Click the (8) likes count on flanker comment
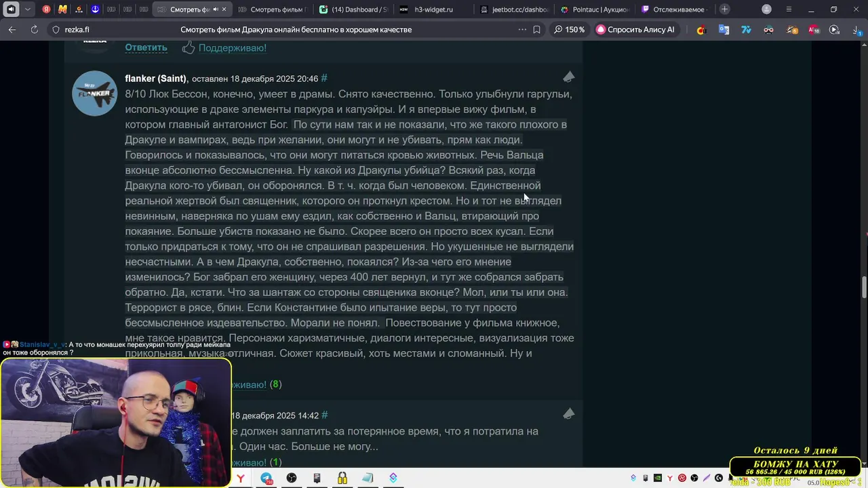Image resolution: width=868 pixels, height=488 pixels. 275,384
